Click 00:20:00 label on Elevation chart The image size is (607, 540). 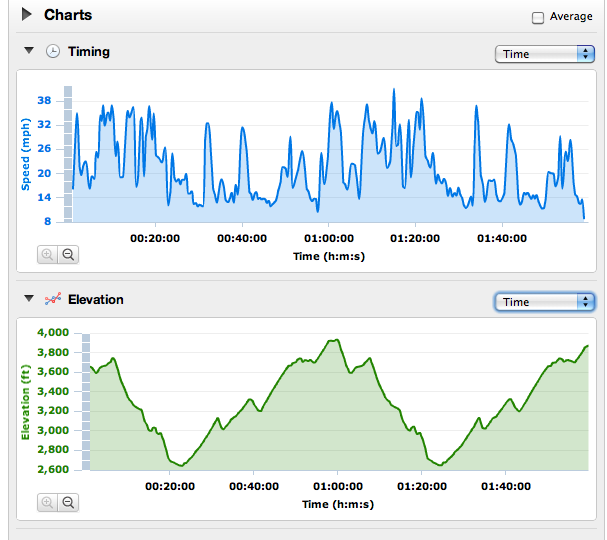pyautogui.click(x=170, y=486)
